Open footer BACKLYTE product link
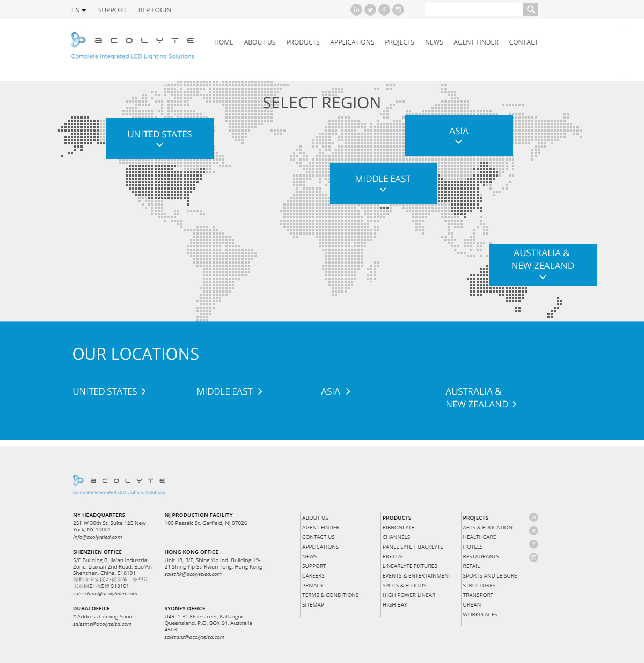The height and width of the screenshot is (663, 644). [430, 547]
